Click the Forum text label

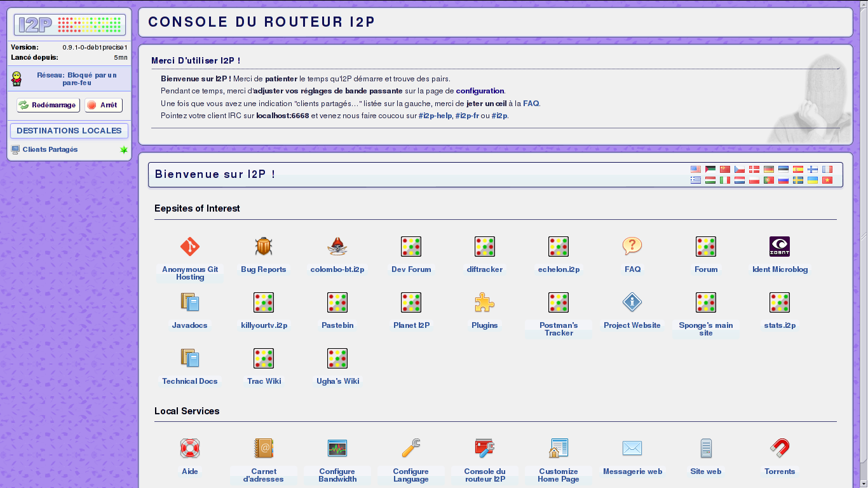(x=706, y=269)
